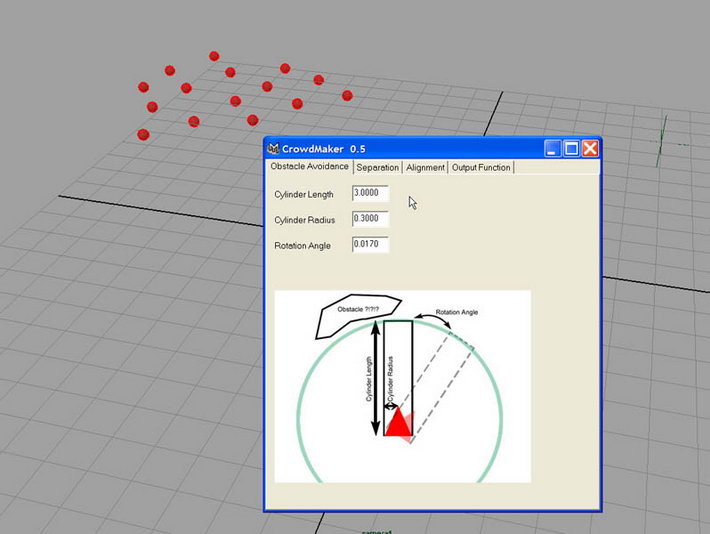
Task: Focus the Cylinder Radius input box
Action: point(370,219)
